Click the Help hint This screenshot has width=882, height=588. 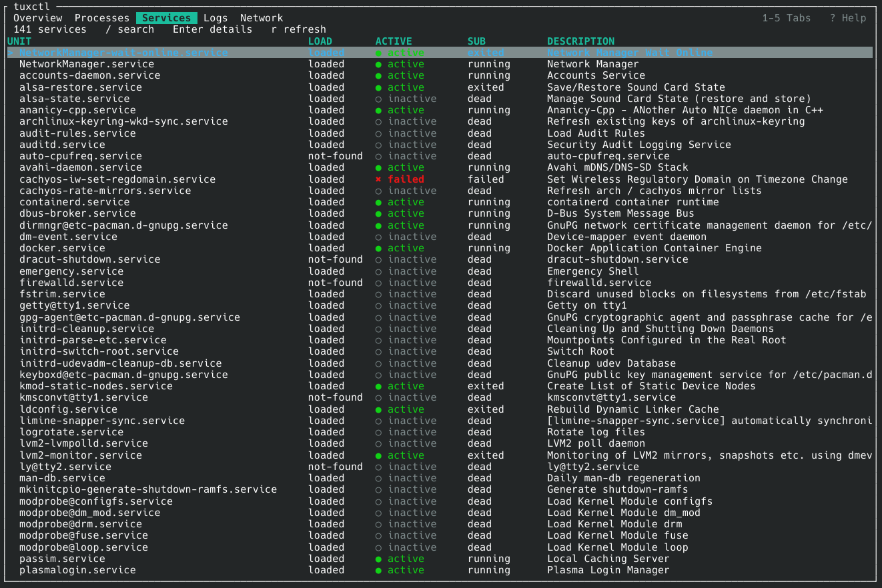point(848,18)
